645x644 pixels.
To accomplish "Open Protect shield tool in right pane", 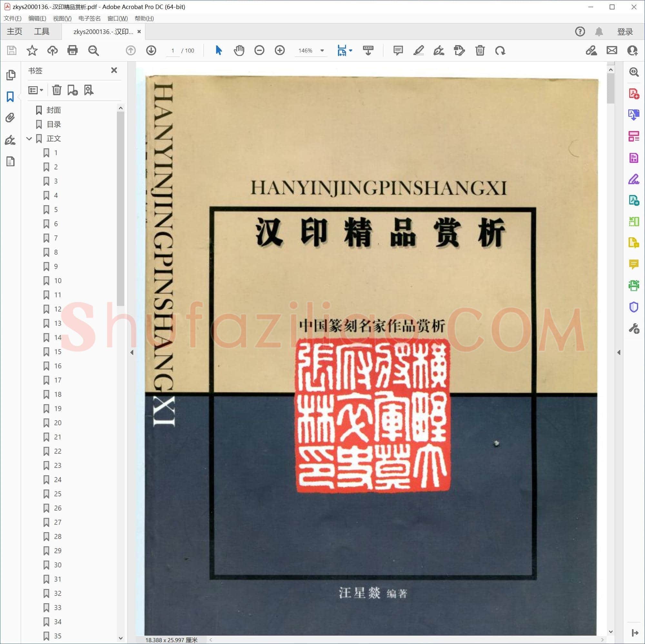I will click(634, 307).
